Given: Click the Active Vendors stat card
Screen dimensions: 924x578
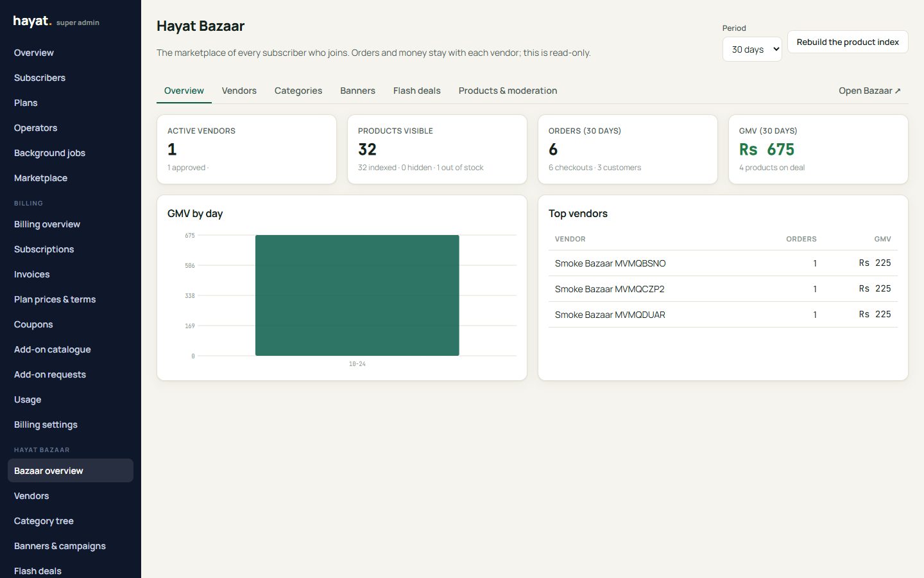Looking at the screenshot, I should pos(247,149).
